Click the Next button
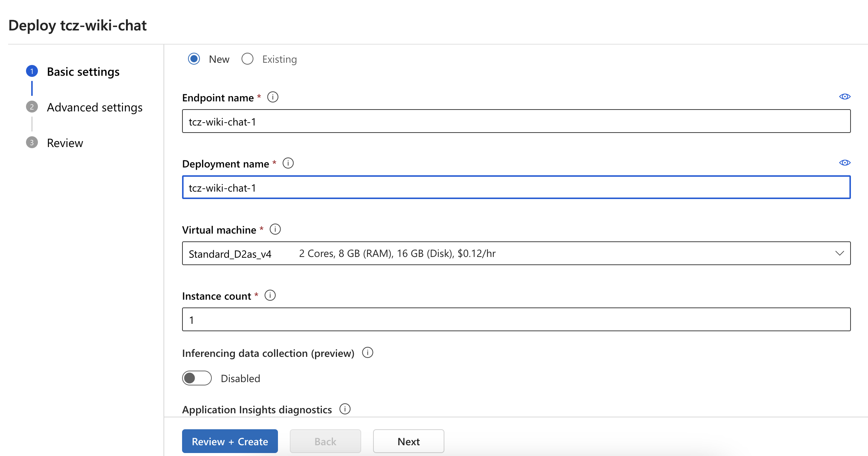 click(x=408, y=441)
